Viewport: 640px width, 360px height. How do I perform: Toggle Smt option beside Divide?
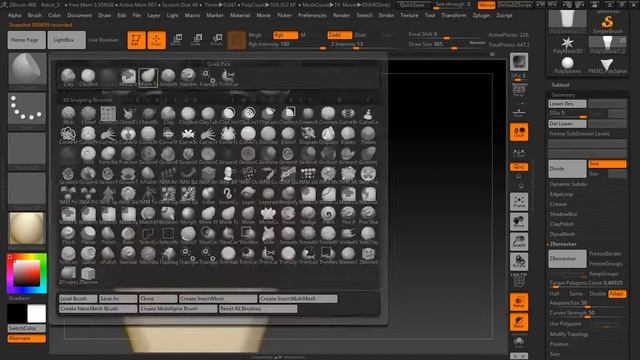(607, 164)
